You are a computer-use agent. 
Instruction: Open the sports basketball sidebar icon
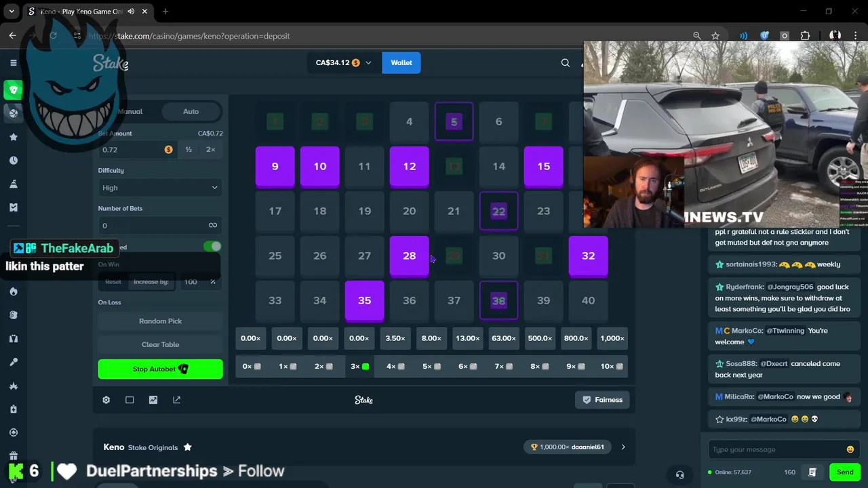pos(13,113)
